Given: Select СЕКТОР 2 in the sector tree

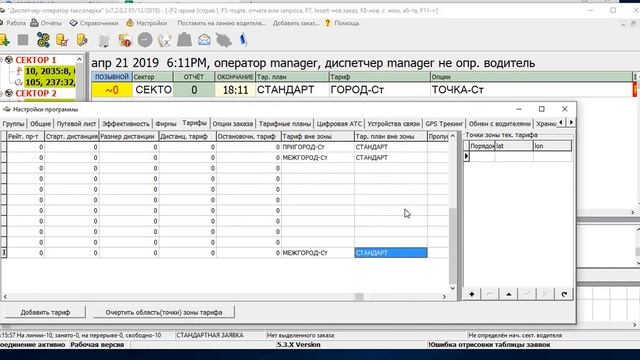Looking at the screenshot, I should coord(36,93).
